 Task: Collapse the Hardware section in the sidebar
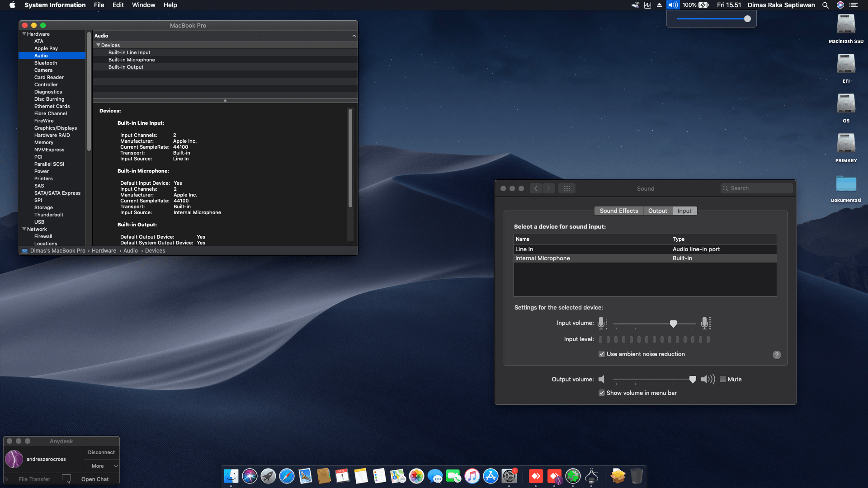click(25, 33)
